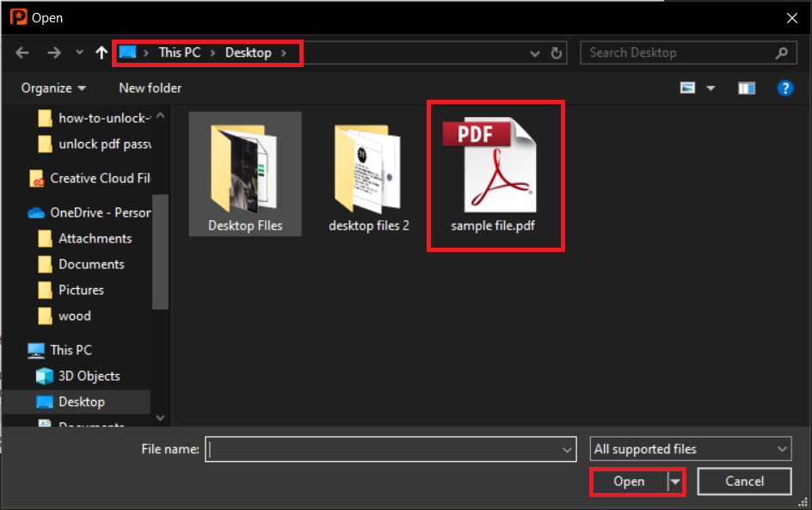Screen dimensions: 812x510
Task: Refresh the Desktop folder view
Action: coord(557,52)
